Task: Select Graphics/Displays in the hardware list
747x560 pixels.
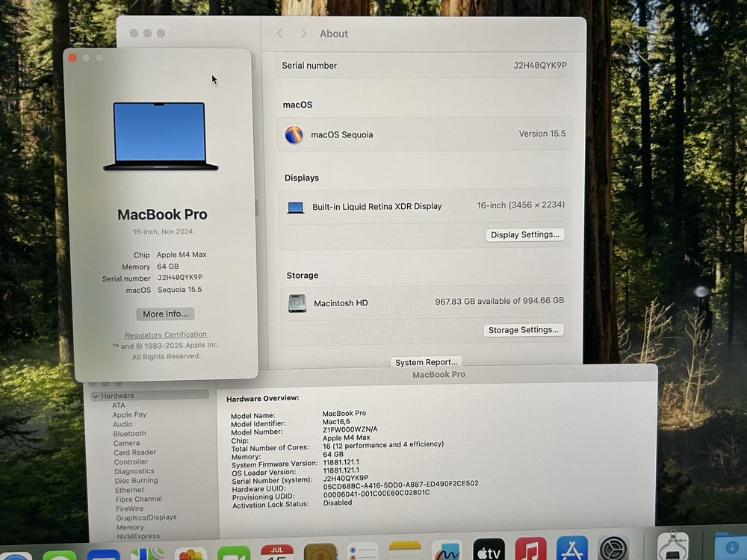Action: coord(146,517)
